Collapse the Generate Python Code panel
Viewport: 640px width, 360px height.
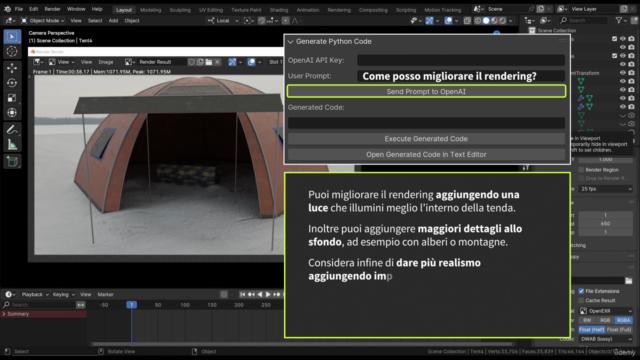[x=290, y=42]
